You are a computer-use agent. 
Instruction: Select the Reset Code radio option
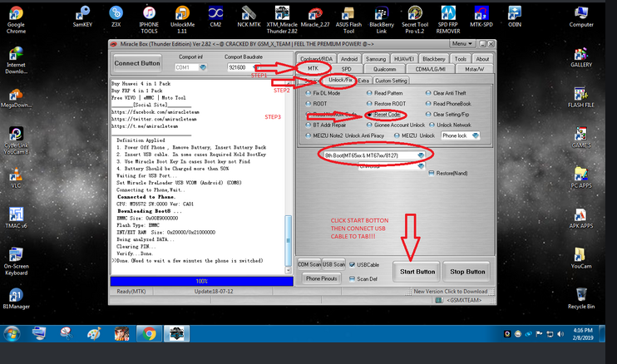(x=369, y=115)
